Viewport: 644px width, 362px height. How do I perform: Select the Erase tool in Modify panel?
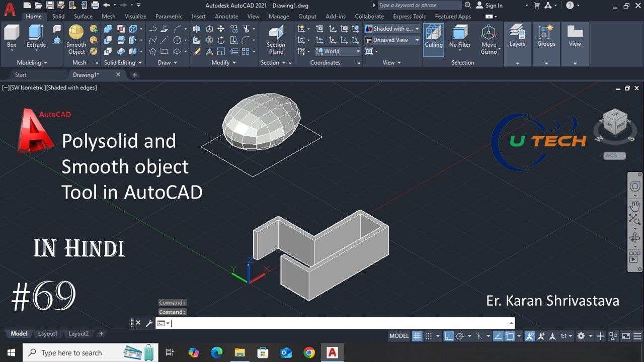(x=197, y=51)
